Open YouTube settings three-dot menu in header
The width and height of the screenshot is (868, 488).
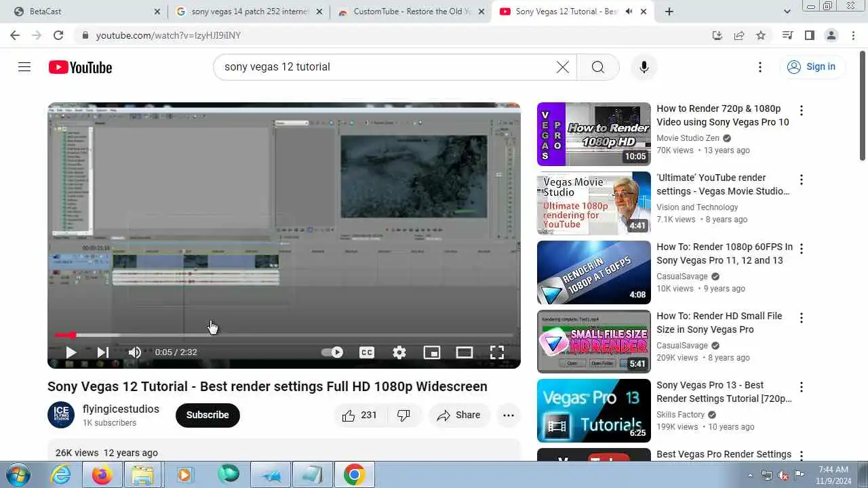click(x=760, y=66)
